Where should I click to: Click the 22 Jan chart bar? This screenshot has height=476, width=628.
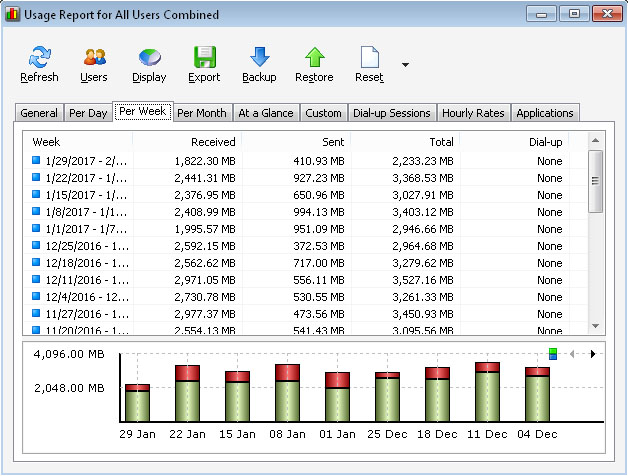187,393
